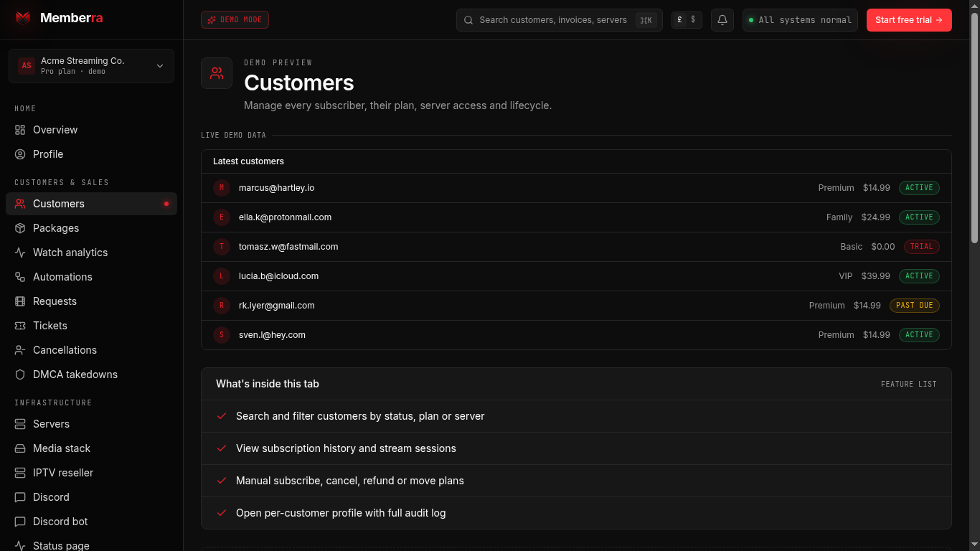
Task: Click the Basic plan label for tomasz.w
Action: [x=852, y=247]
